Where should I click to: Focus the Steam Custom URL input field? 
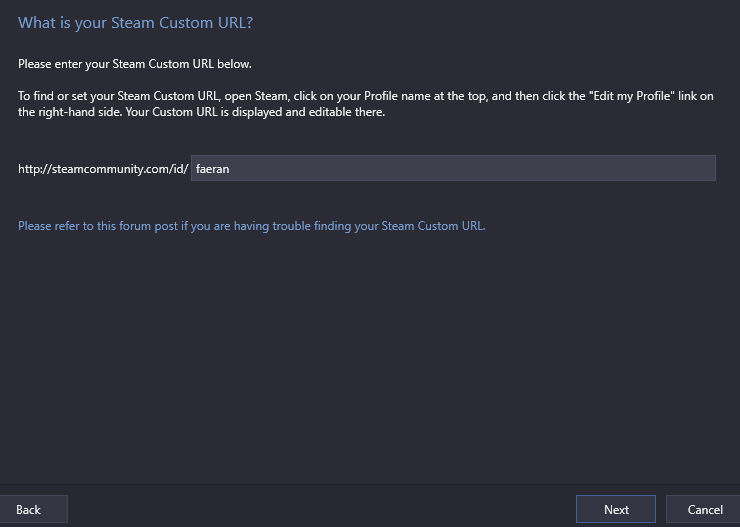[x=453, y=168]
